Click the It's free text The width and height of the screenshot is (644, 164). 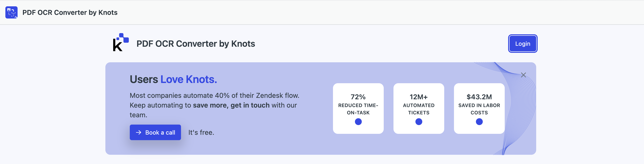201,132
